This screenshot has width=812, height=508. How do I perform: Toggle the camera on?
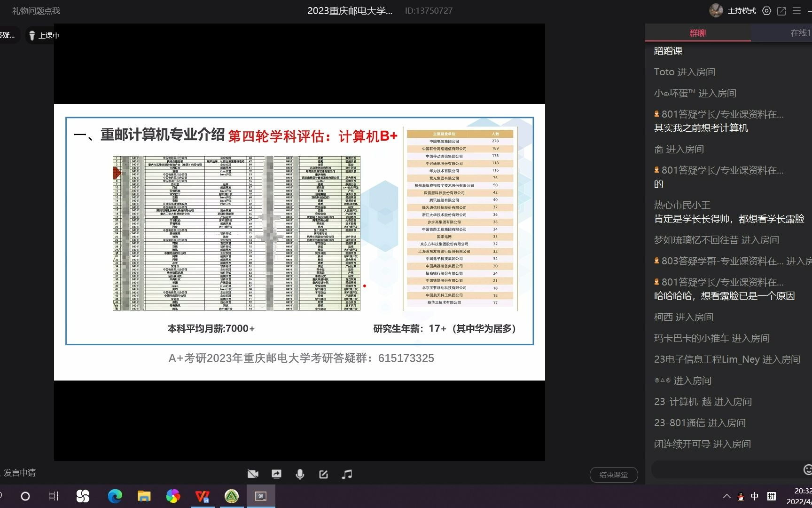click(x=253, y=474)
